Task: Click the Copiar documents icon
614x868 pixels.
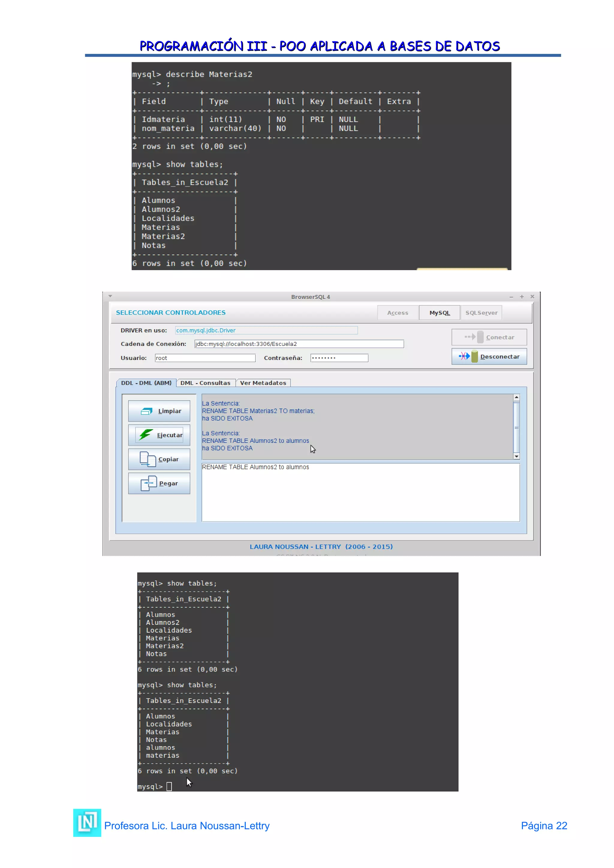Action: coord(148,459)
